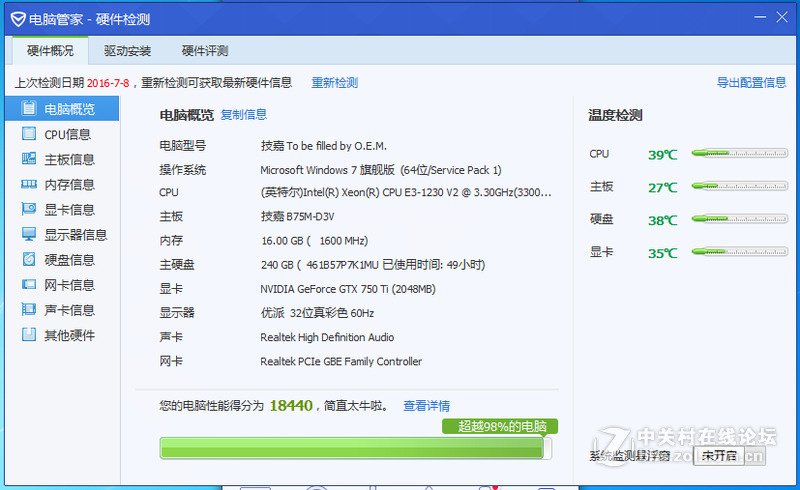Click the score value 18440

[291, 406]
